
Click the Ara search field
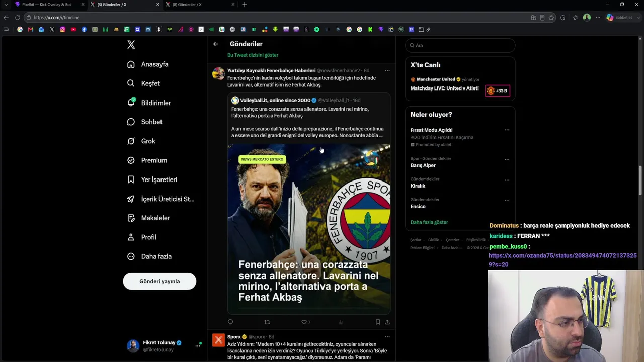(x=460, y=45)
